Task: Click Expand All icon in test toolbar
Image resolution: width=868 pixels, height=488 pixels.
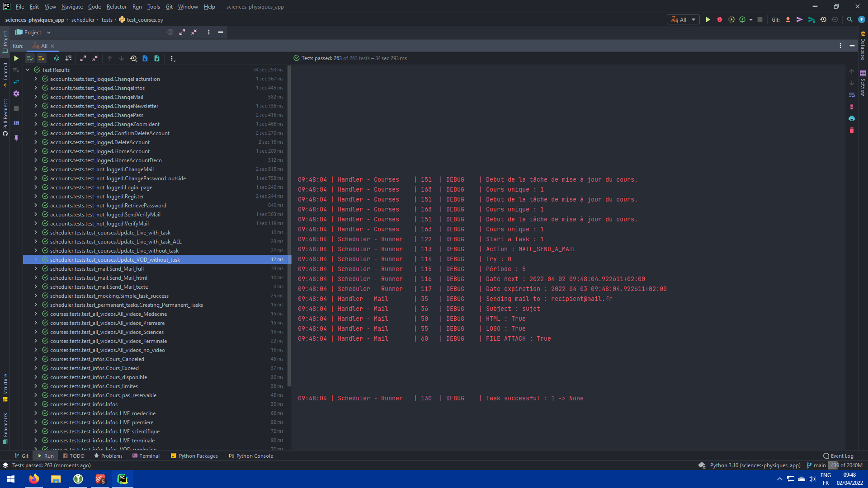Action: [83, 58]
